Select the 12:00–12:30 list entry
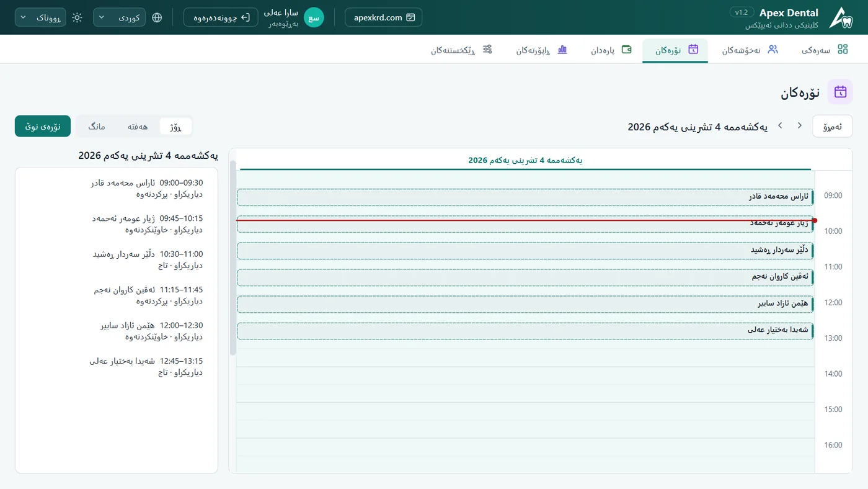 (x=117, y=331)
